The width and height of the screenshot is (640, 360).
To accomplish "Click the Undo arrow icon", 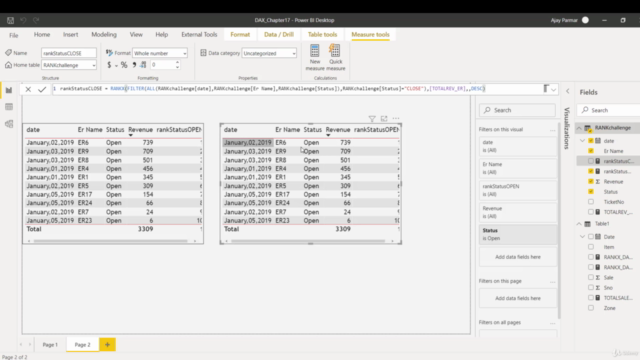I will pos(23,20).
